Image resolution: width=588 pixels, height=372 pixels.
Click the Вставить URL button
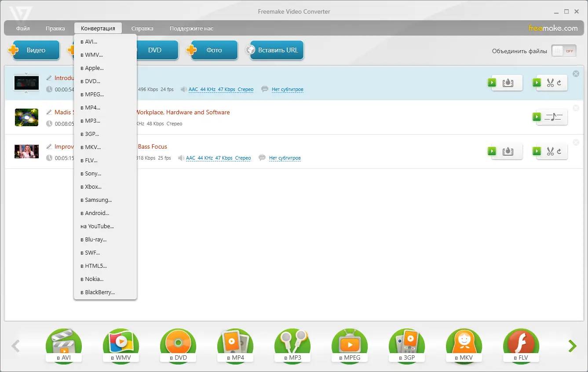(275, 50)
